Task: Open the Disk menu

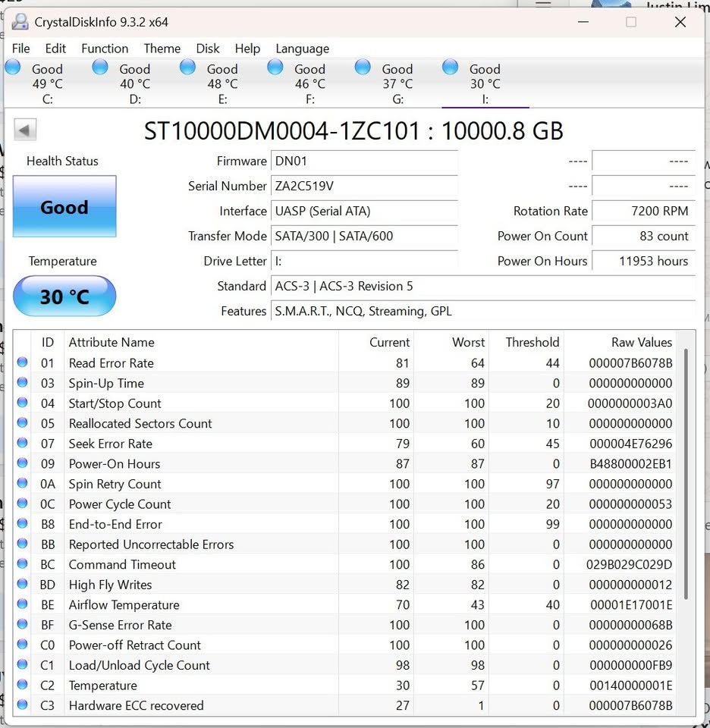Action: pyautogui.click(x=208, y=49)
